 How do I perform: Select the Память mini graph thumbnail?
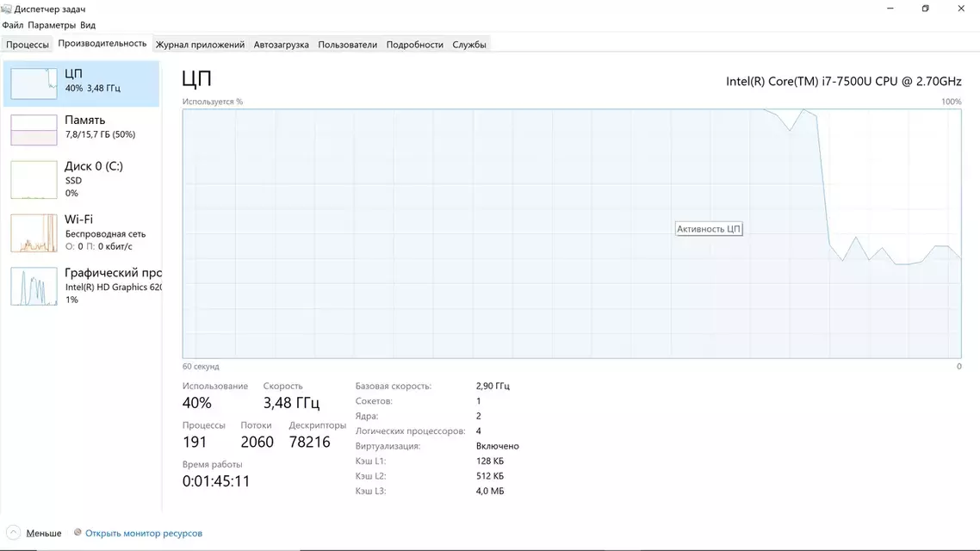(34, 129)
